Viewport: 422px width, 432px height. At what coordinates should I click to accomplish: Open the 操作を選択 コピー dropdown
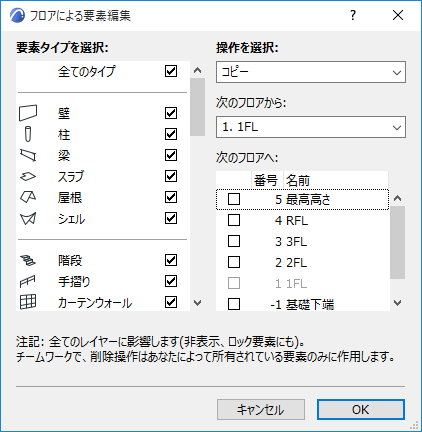(311, 72)
